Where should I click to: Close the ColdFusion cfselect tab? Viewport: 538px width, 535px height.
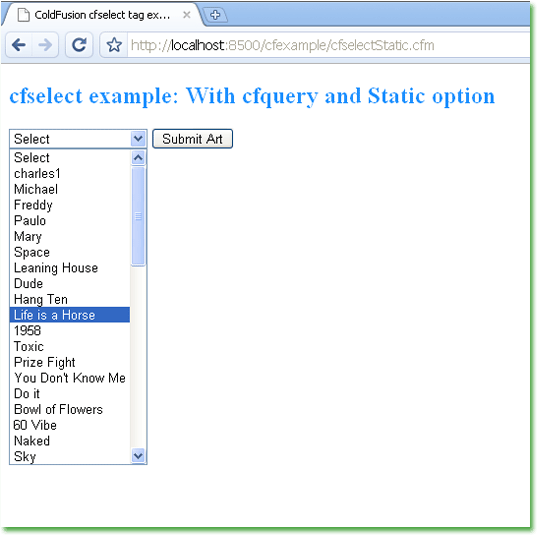point(187,15)
